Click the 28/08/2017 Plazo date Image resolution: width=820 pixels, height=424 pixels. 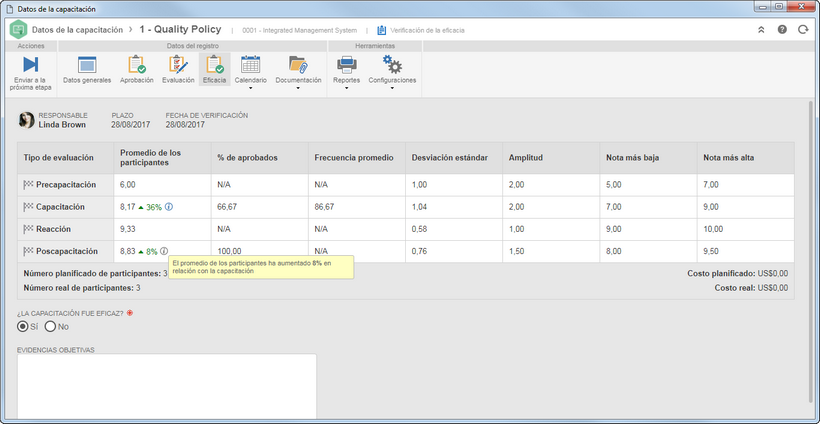point(131,125)
